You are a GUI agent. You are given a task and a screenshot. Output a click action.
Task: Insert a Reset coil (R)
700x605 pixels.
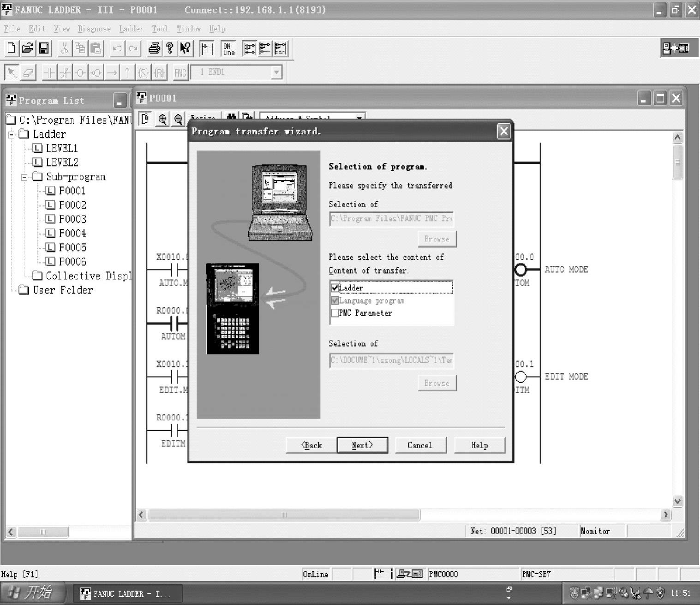tap(159, 72)
